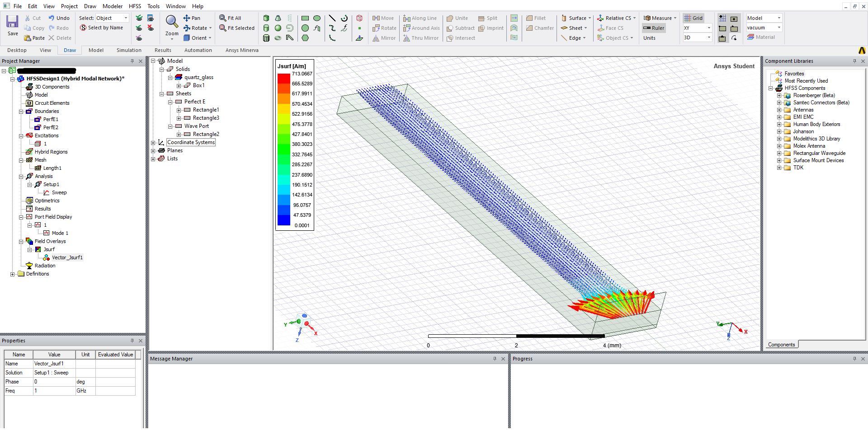
Task: Click the Components tab at panel bottom
Action: 781,345
